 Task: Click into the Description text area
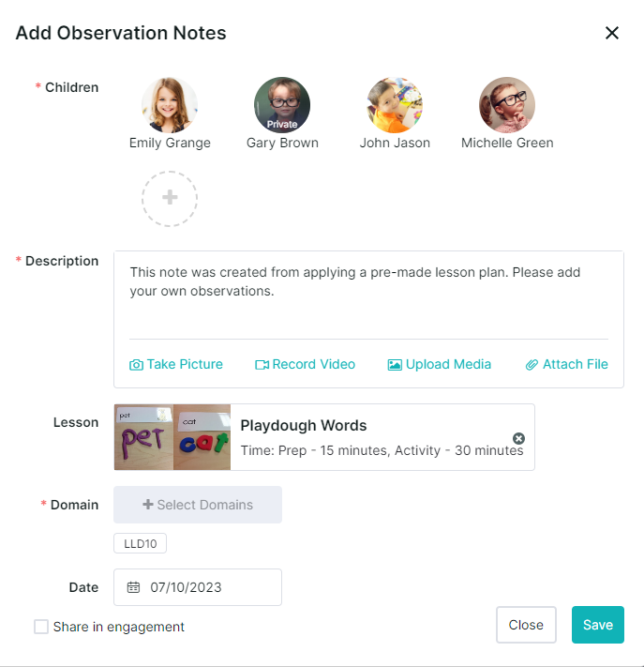[368, 296]
